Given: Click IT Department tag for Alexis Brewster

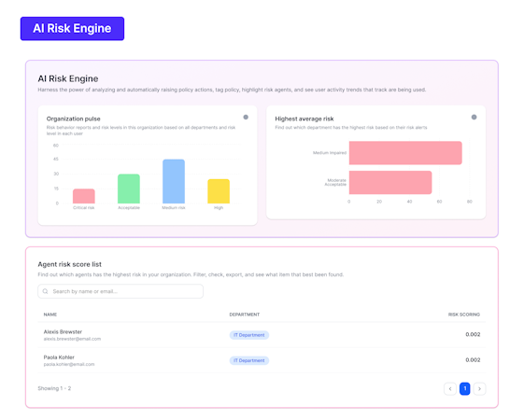Looking at the screenshot, I should click(x=249, y=335).
